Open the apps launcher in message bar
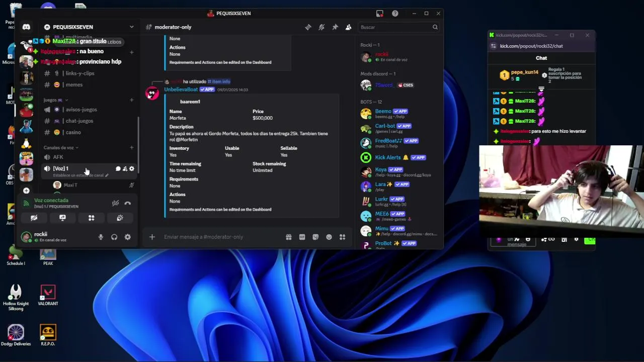644x362 pixels. [342, 237]
